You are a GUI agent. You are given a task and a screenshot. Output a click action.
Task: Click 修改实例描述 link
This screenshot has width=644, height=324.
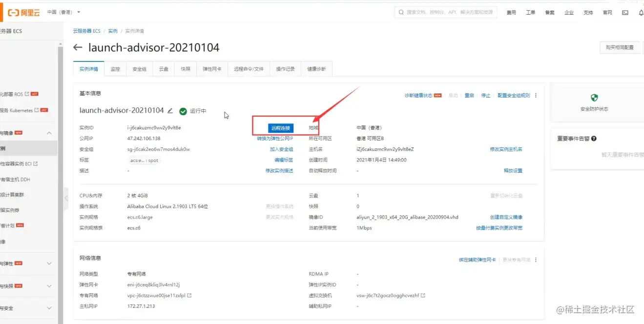tap(279, 171)
